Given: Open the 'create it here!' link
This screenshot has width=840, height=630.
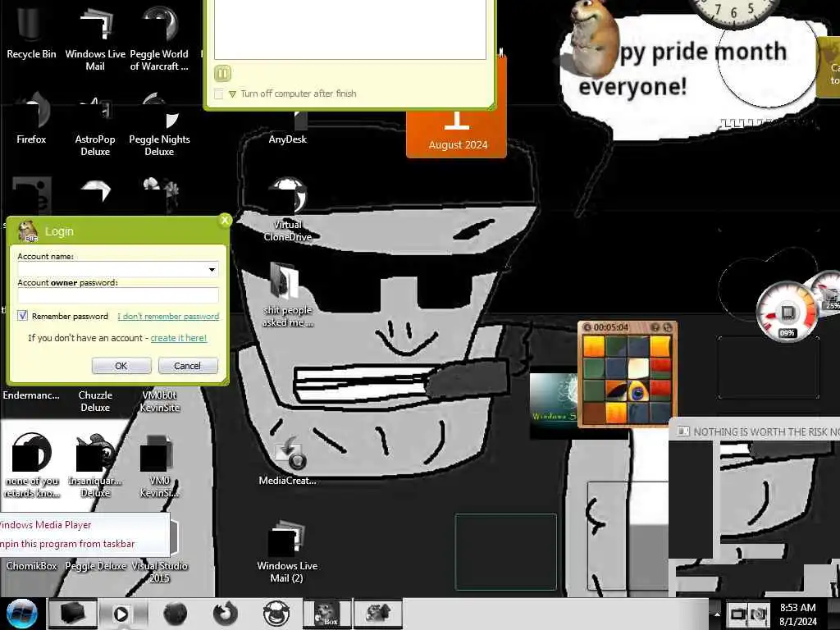Looking at the screenshot, I should [x=178, y=338].
